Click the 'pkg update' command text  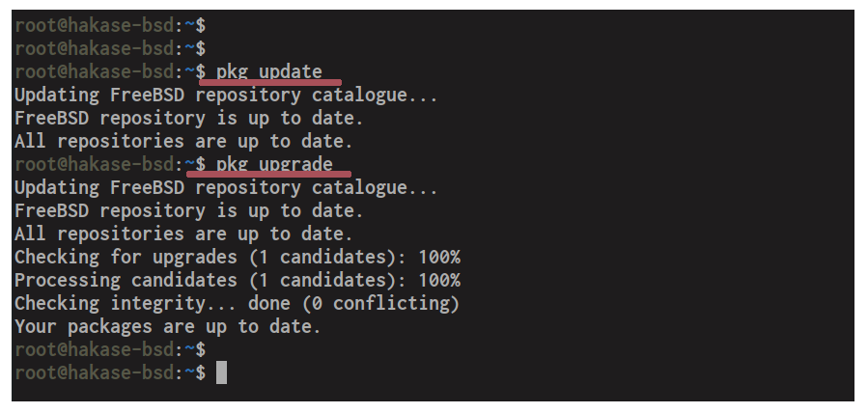click(268, 71)
